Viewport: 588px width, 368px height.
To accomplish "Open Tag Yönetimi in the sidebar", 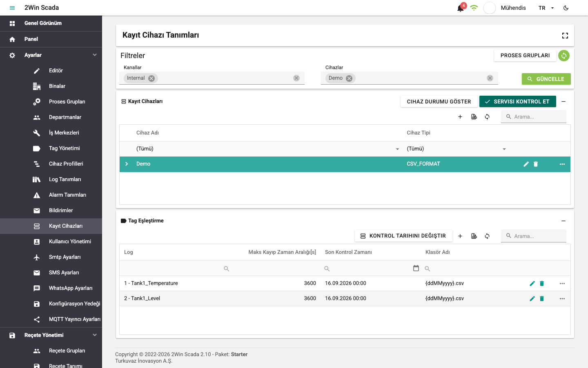I will [51, 148].
